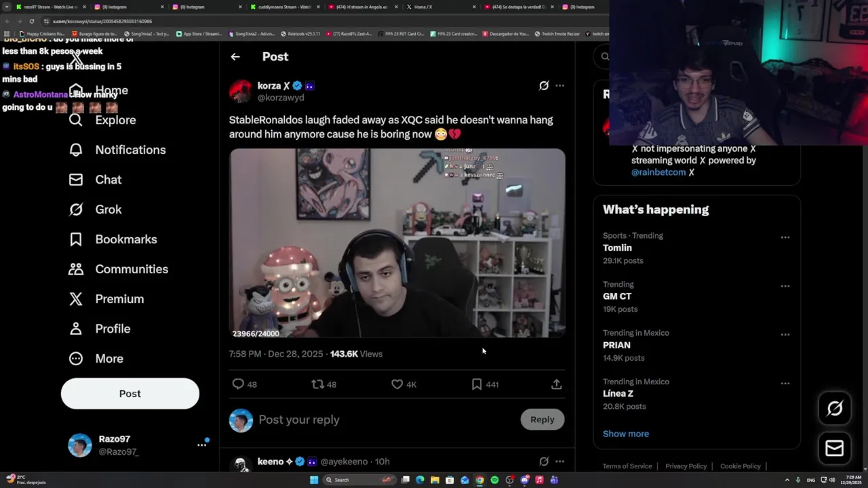Open the post's video thumbnail

coord(397,243)
